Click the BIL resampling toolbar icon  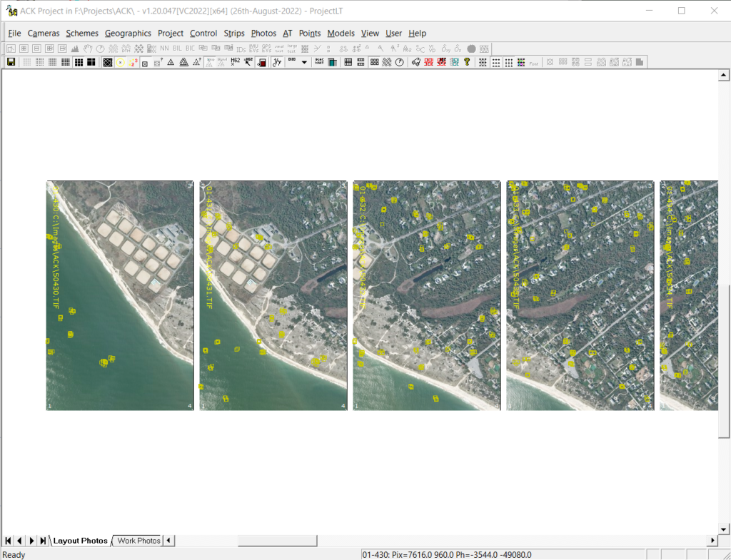(x=177, y=49)
